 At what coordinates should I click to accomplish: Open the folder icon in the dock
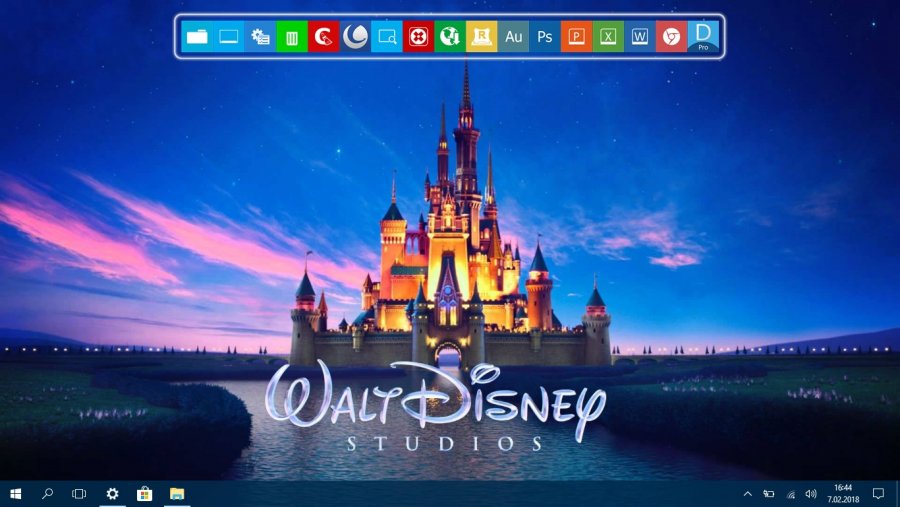(x=197, y=37)
